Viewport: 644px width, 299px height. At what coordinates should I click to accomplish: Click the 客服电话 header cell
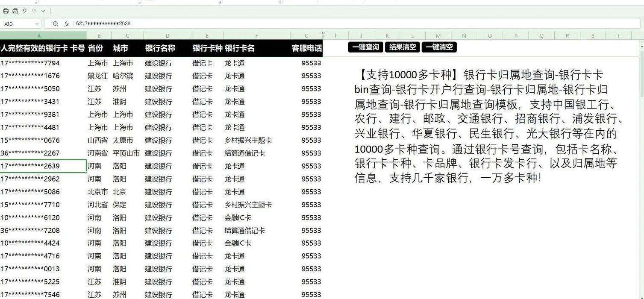307,48
